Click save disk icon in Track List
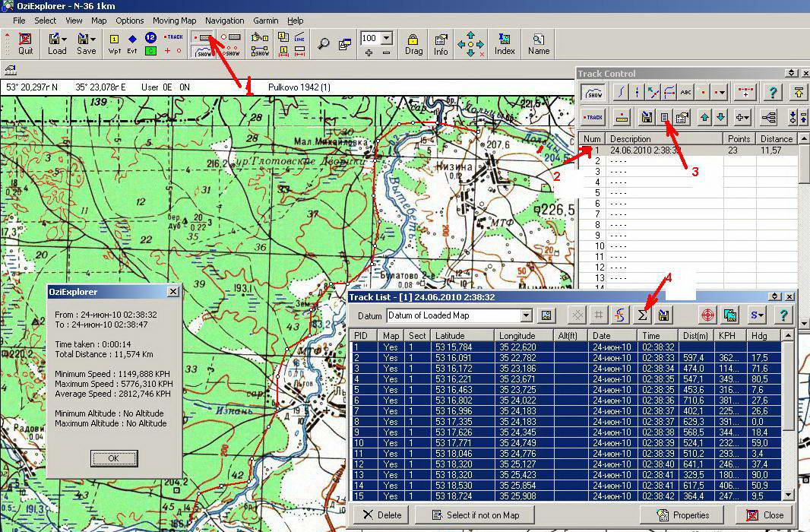810x532 pixels. tap(664, 315)
